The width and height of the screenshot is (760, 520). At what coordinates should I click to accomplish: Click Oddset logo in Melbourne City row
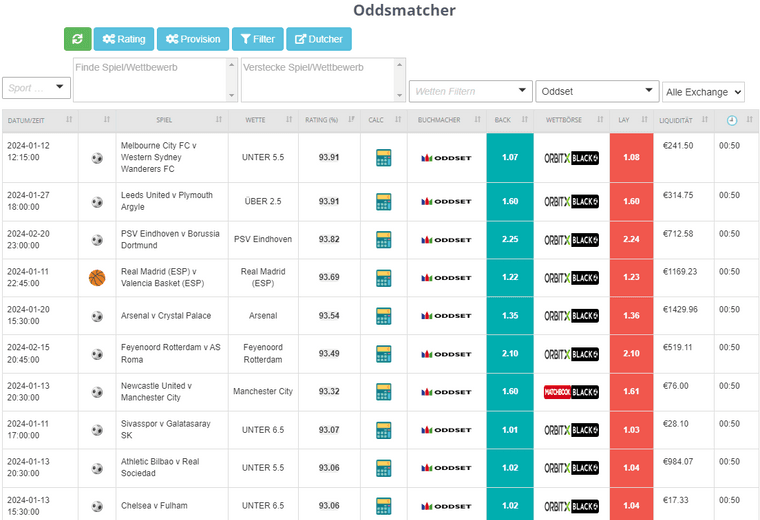click(x=446, y=158)
